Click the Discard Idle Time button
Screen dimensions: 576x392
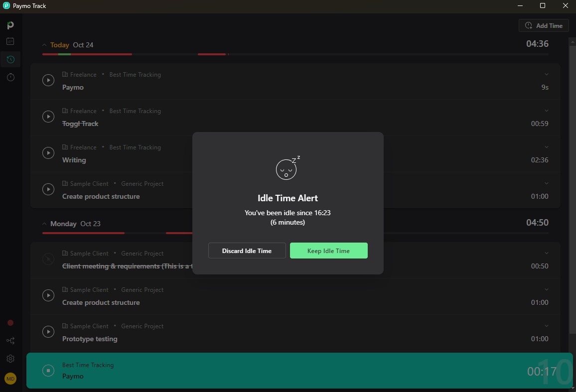[x=247, y=251]
